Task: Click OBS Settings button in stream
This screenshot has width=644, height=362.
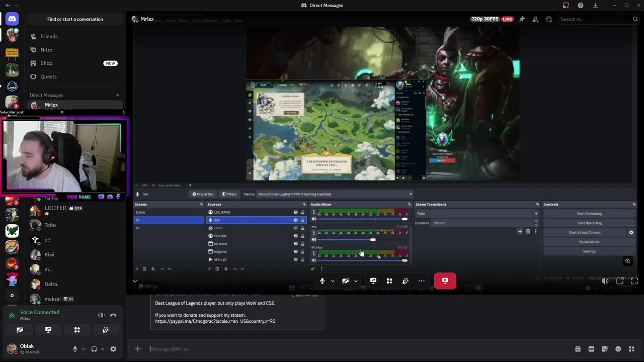Action: [x=589, y=251]
